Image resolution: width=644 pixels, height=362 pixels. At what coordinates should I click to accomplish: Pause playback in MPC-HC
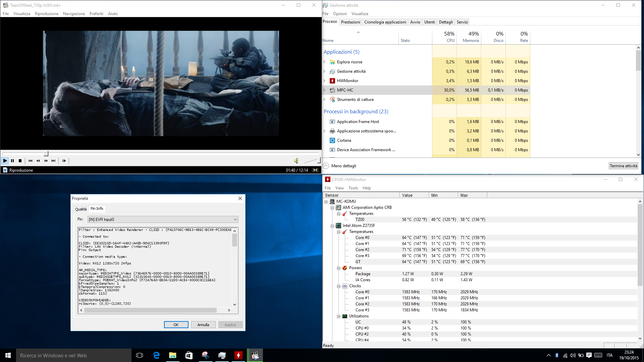(12, 161)
